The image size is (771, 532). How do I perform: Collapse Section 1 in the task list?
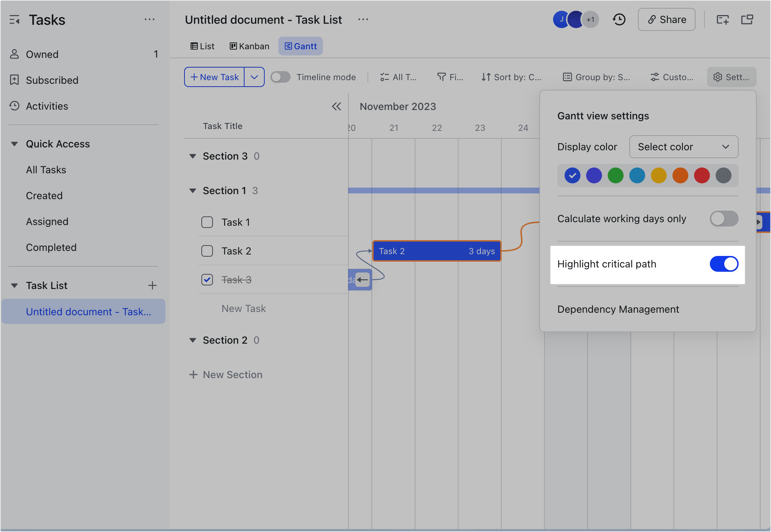pos(193,191)
